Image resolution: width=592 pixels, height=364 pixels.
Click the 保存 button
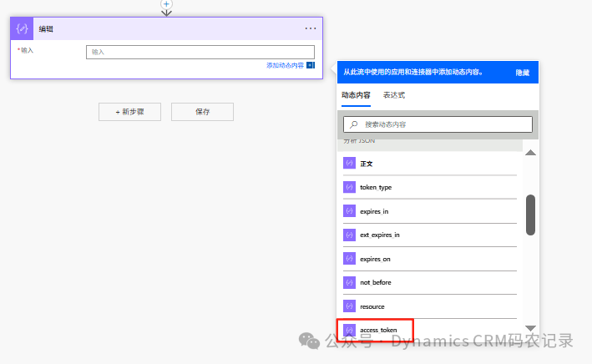coord(202,112)
